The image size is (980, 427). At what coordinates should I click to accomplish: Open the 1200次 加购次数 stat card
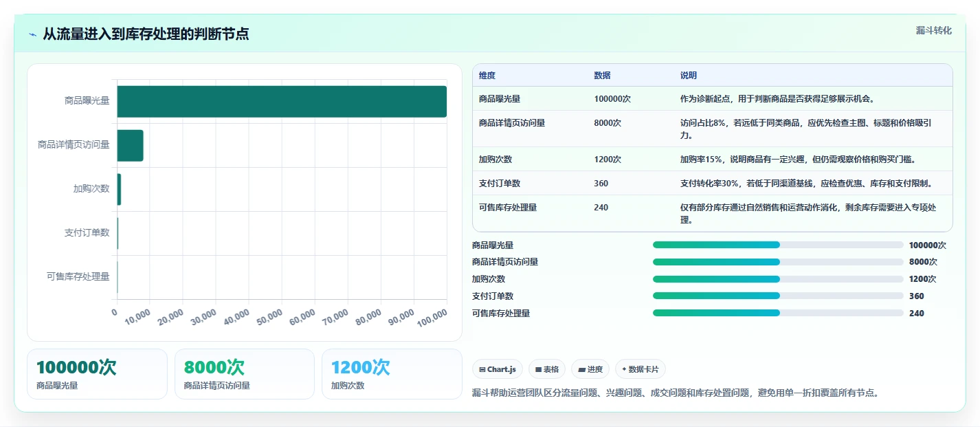[x=392, y=374]
